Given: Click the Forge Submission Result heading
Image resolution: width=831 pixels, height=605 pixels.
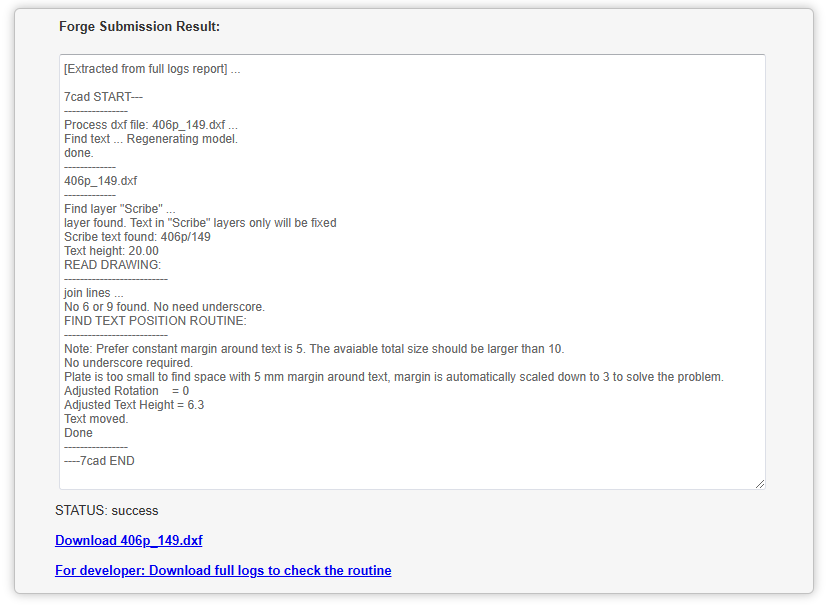Looking at the screenshot, I should (139, 26).
